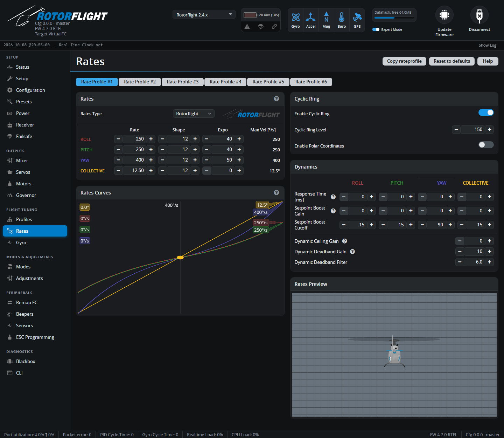Click Reset to defaults button
Image resolution: width=504 pixels, height=438 pixels.
pyautogui.click(x=452, y=61)
